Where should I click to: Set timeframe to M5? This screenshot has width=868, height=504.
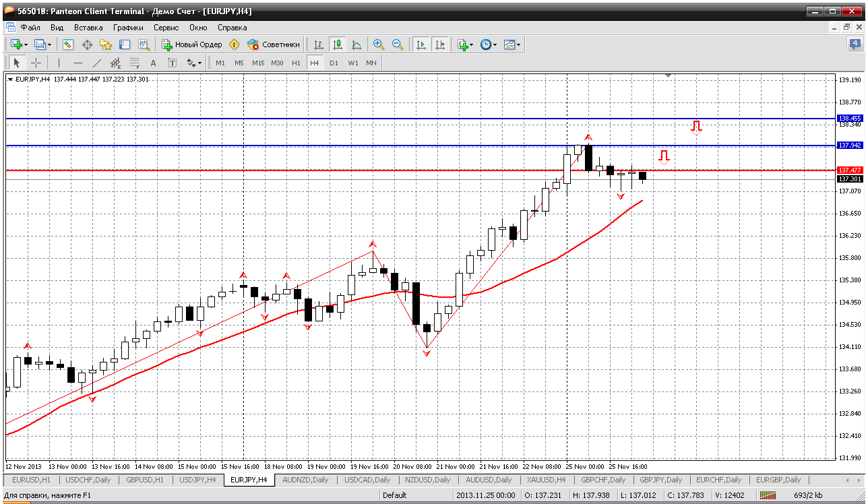239,63
